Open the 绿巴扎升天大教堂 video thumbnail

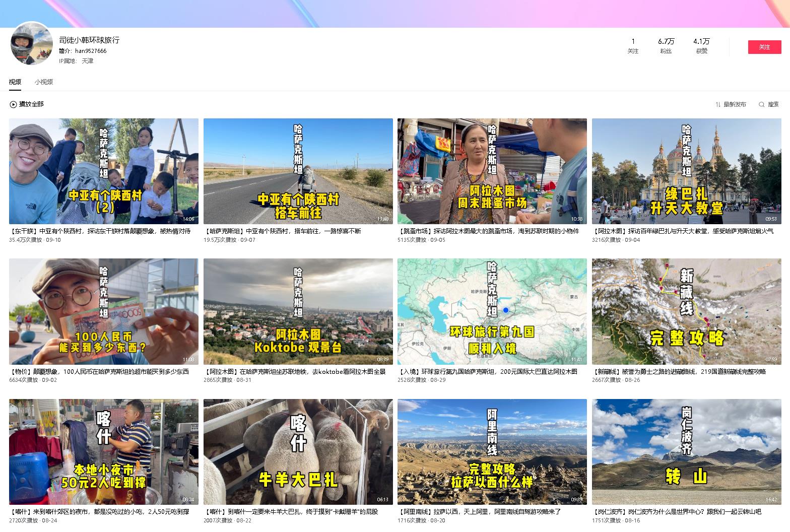point(686,171)
